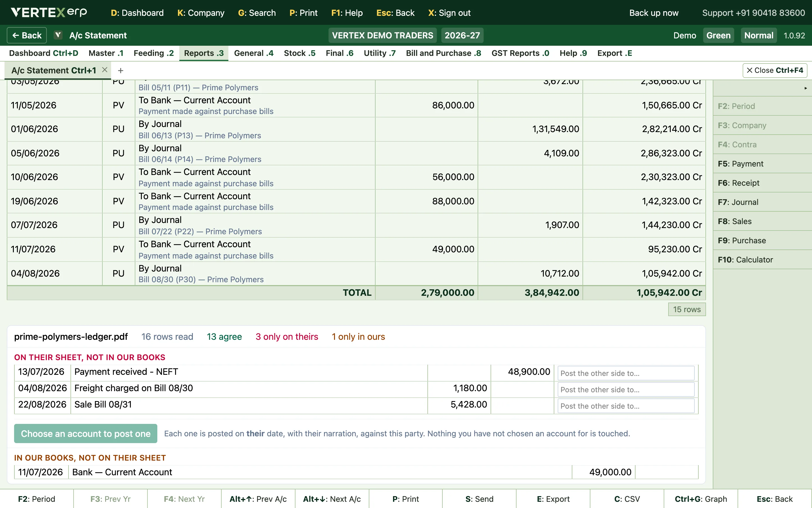Toggle the Green theme badge
The height and width of the screenshot is (508, 812).
[x=718, y=35]
